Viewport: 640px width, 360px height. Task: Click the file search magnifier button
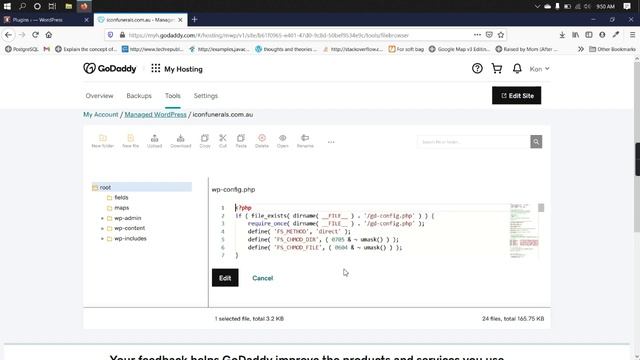[536, 142]
